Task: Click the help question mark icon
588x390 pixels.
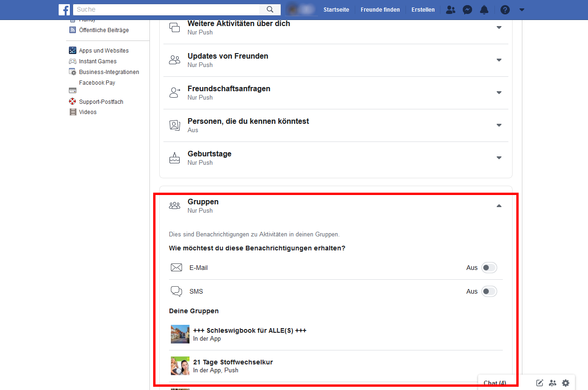Action: (505, 9)
